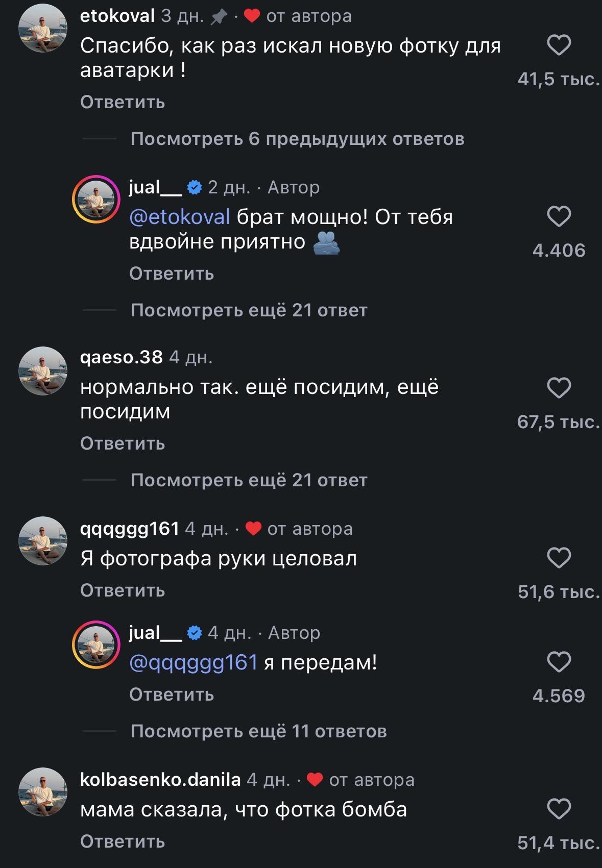
Task: Open kolbasenko.danila's avatar
Action: pos(43,792)
